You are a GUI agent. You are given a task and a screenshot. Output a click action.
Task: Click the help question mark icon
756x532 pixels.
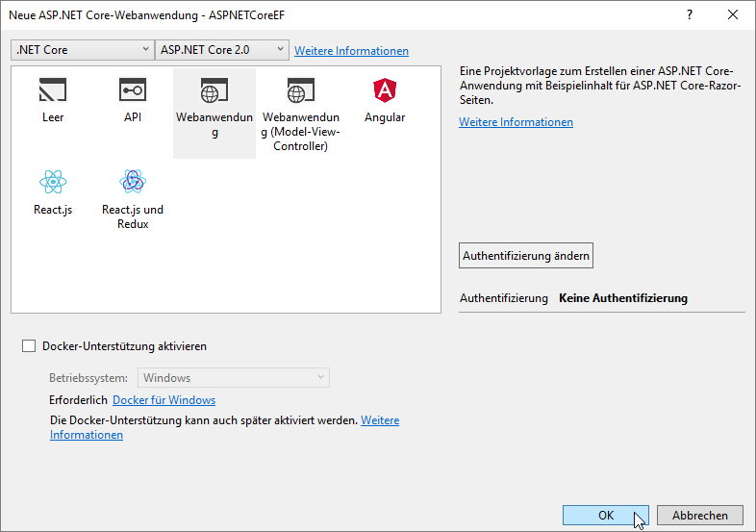689,15
